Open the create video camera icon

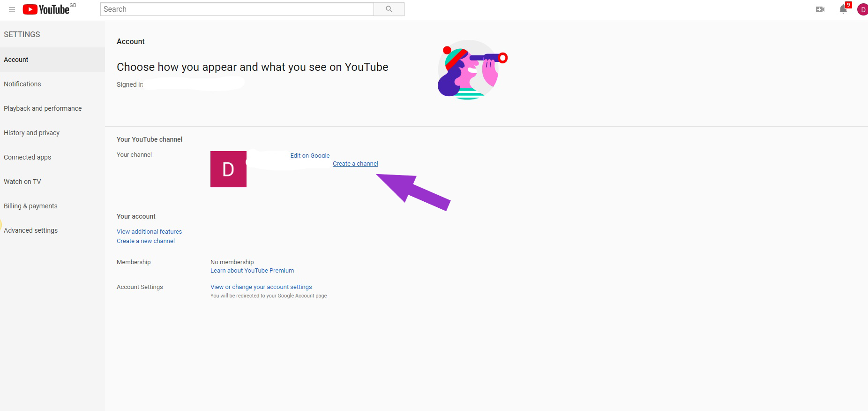click(820, 9)
